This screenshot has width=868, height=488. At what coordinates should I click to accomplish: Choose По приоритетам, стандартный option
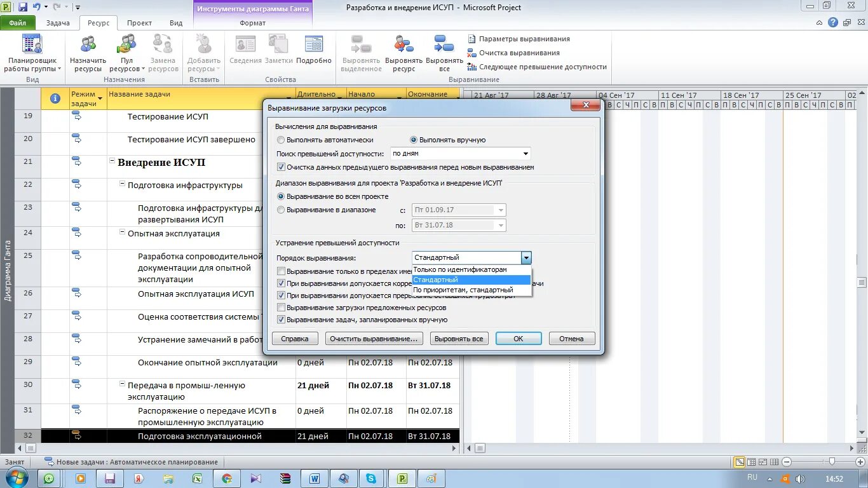point(471,290)
